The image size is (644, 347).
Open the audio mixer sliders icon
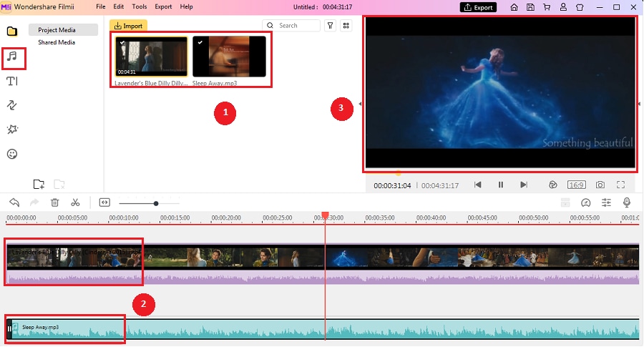click(x=606, y=202)
